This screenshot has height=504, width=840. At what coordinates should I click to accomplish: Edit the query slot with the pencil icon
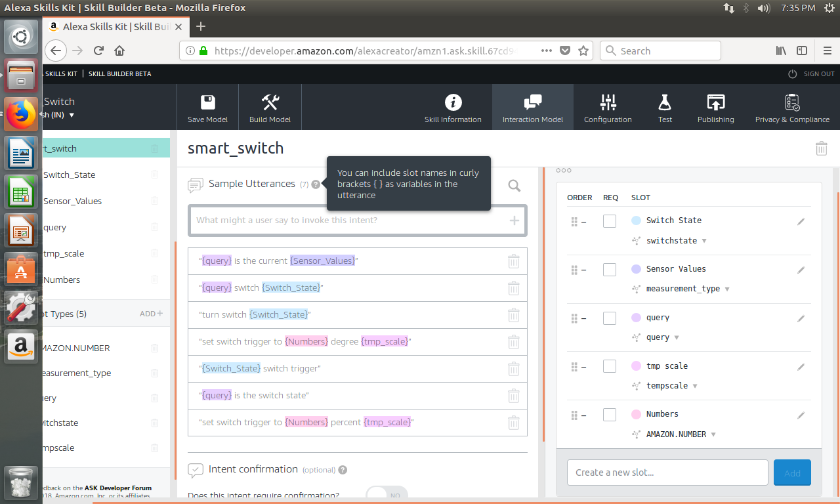(x=801, y=319)
